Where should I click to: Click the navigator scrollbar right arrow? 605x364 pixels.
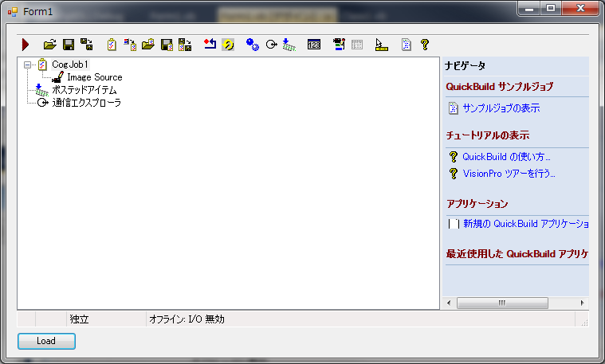[x=582, y=303]
